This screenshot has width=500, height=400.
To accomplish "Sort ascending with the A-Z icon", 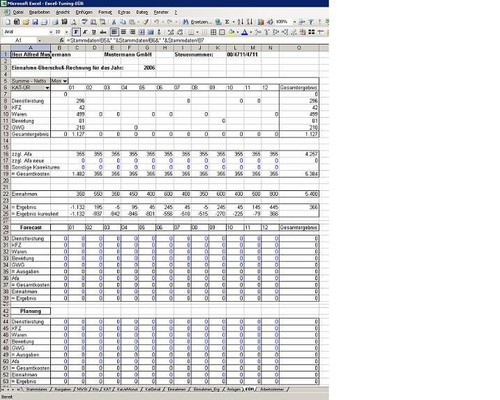I will pyautogui.click(x=240, y=22).
